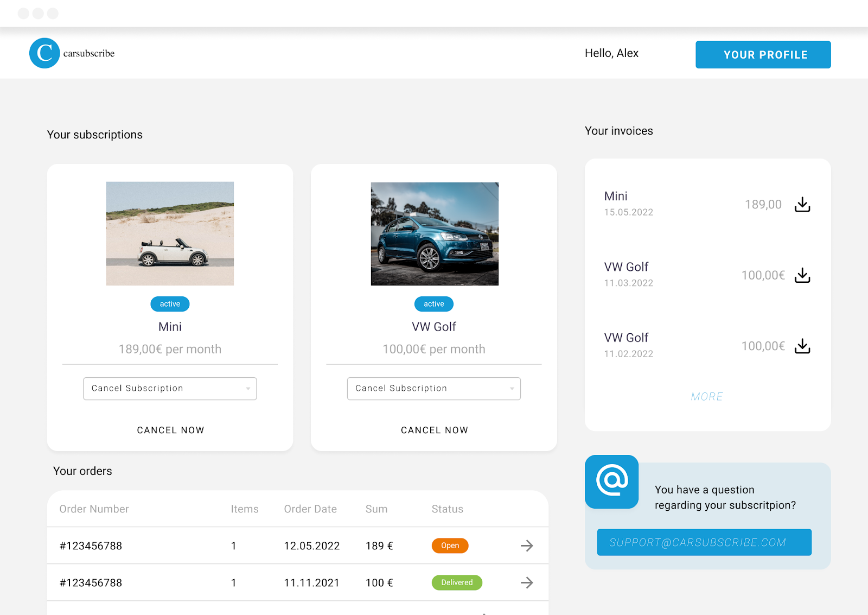Click Cancel Now under the Mini subscription
The image size is (868, 615).
[x=170, y=430]
